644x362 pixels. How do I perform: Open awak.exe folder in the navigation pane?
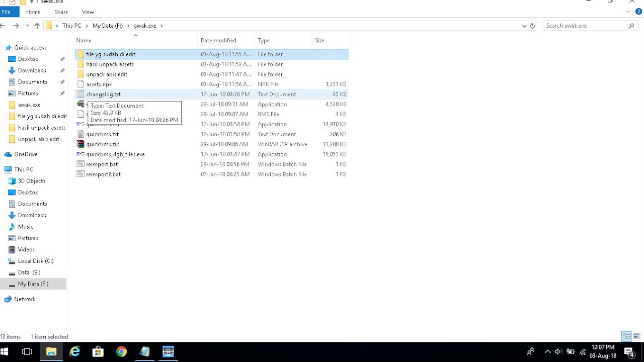coord(29,105)
